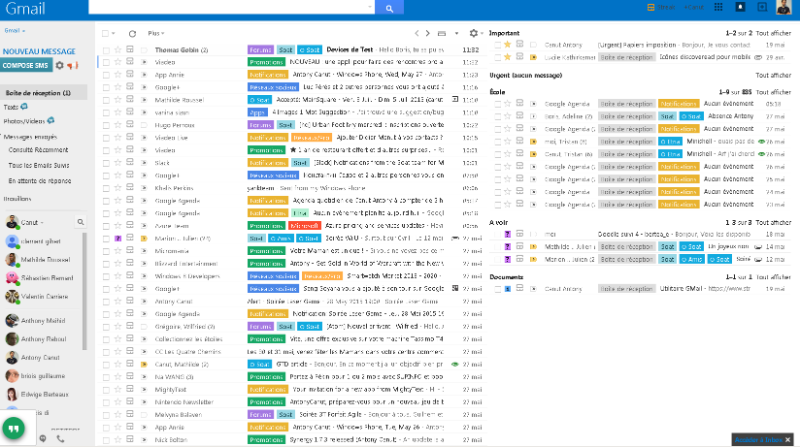Tick the checkbox for the Lucie Kathiriemer email in Important
This screenshot has height=447, width=800.
point(497,57)
